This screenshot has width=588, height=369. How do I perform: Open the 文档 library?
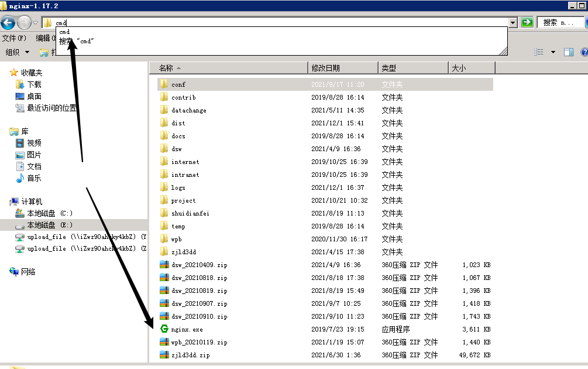tap(29, 166)
